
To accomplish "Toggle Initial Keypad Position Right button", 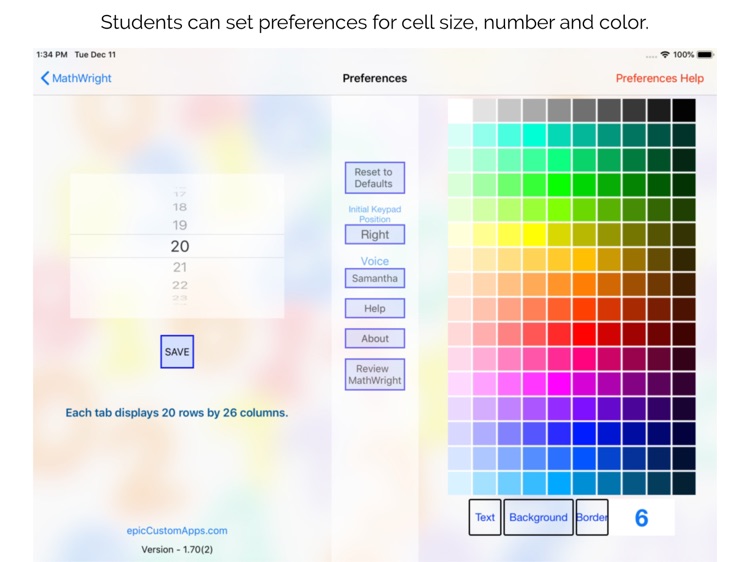I will (x=375, y=235).
